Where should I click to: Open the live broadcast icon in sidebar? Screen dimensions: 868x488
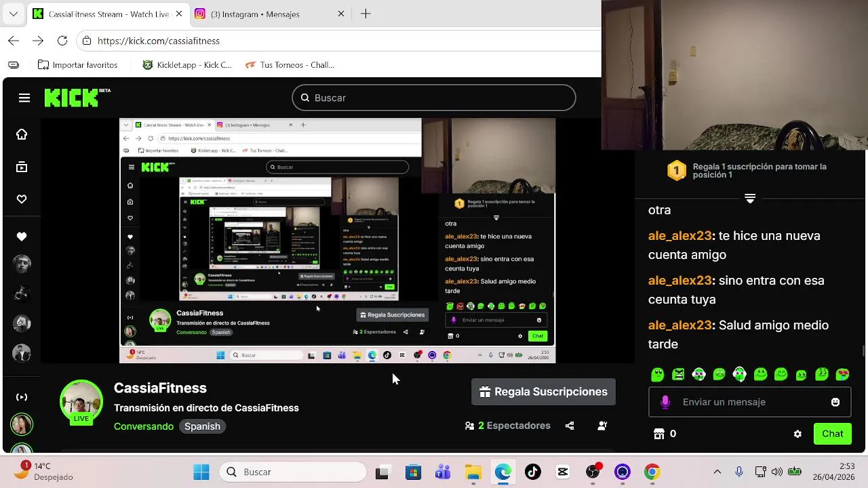coord(22,397)
